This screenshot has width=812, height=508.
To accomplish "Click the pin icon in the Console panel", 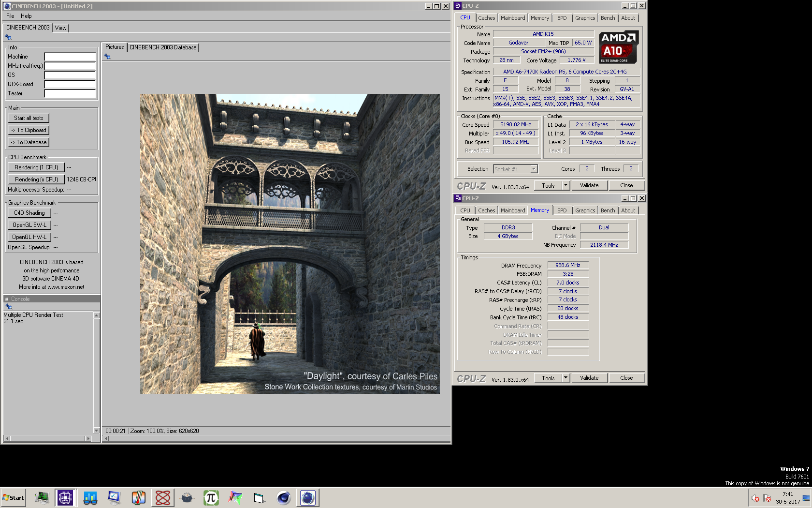I will tap(8, 307).
